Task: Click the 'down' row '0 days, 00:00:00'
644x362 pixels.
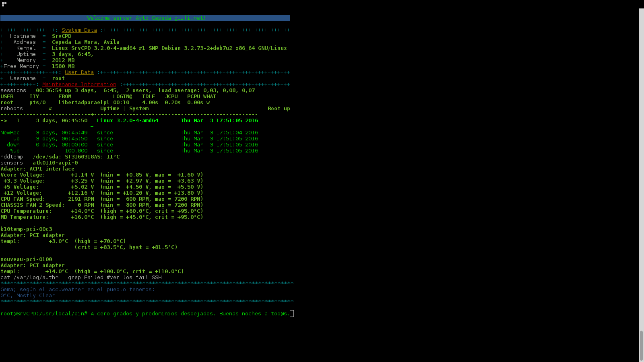Action: [x=62, y=145]
